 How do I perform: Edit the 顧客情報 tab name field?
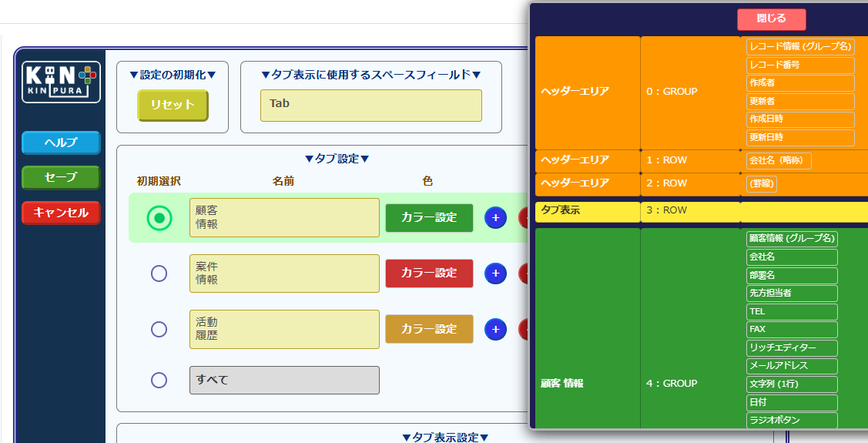click(284, 217)
